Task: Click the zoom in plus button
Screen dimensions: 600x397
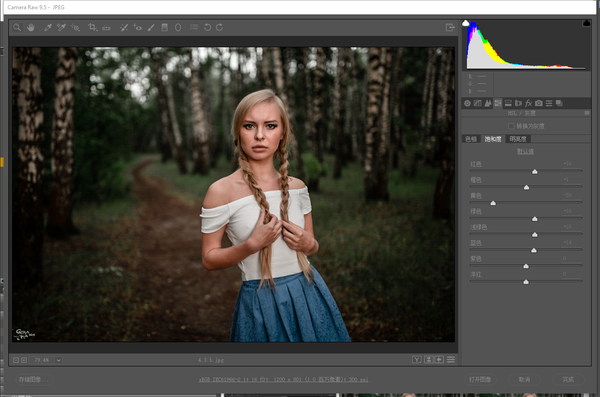Action: [24, 360]
